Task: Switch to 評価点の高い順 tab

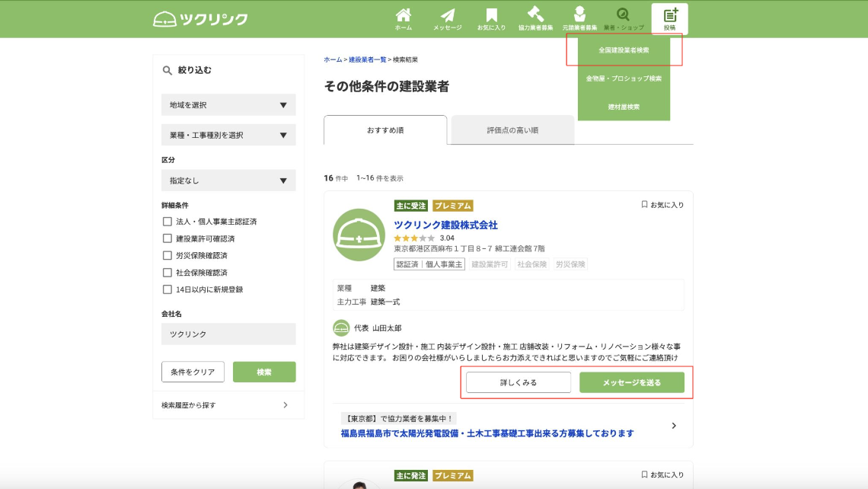Action: click(512, 130)
